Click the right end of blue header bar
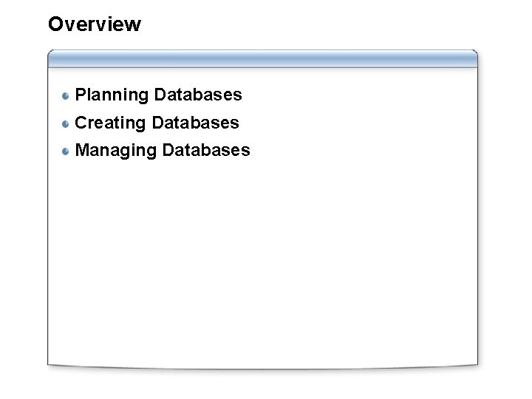This screenshot has width=532, height=399. tap(470, 58)
